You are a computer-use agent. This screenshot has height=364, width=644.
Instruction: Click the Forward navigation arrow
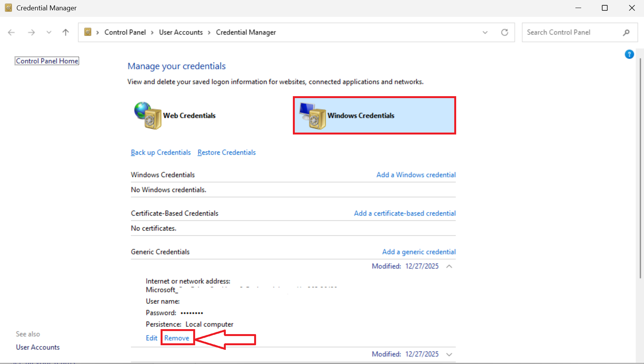(x=31, y=33)
